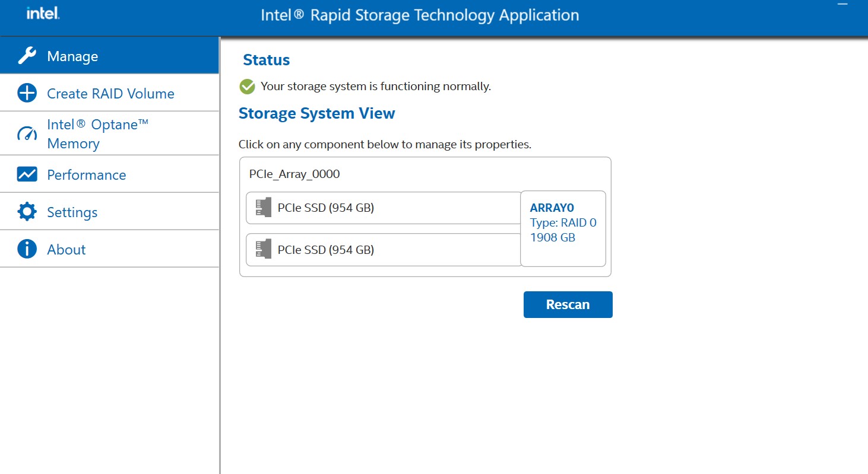Click the Intel logo in the header
The height and width of the screenshot is (474, 868).
tap(43, 13)
